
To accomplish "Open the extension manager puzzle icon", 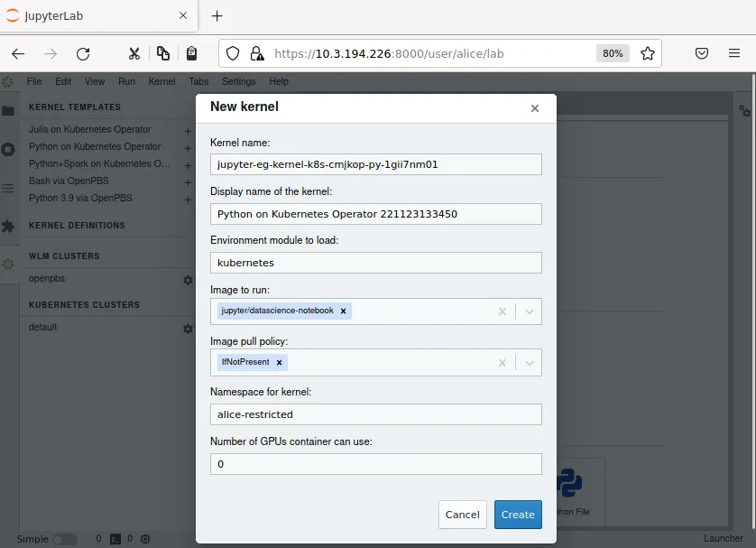I will coord(8,226).
